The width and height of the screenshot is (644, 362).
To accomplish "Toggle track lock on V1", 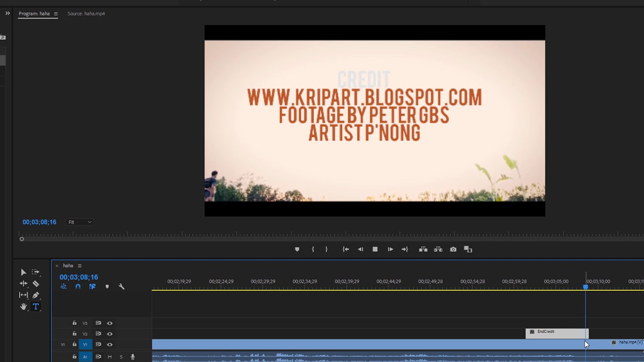I will tap(74, 344).
